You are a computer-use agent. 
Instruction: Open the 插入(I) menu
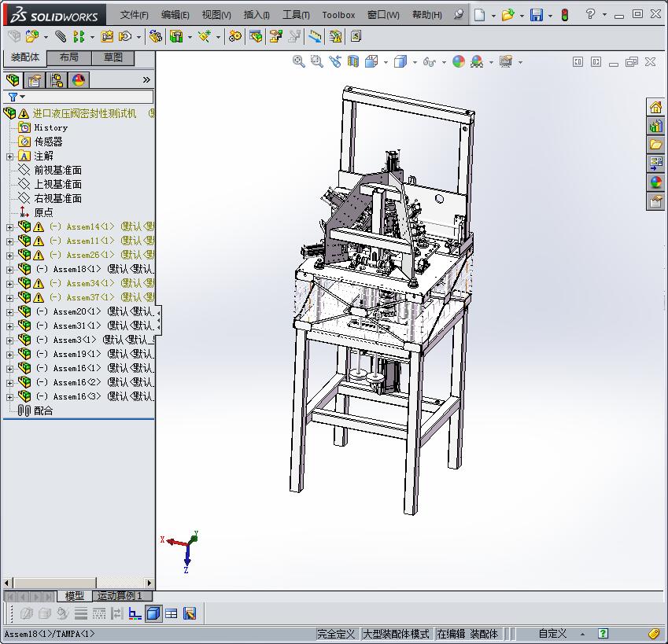pyautogui.click(x=256, y=15)
